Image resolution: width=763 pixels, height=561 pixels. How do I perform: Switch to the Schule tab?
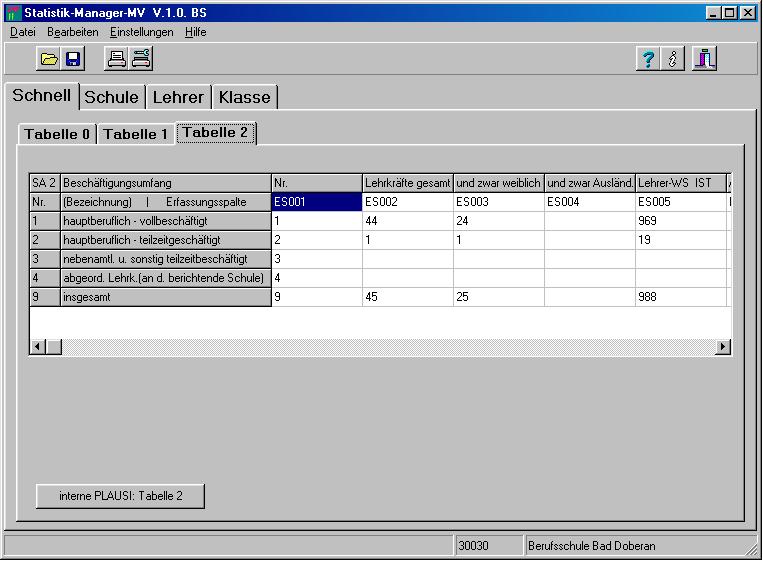pos(111,97)
